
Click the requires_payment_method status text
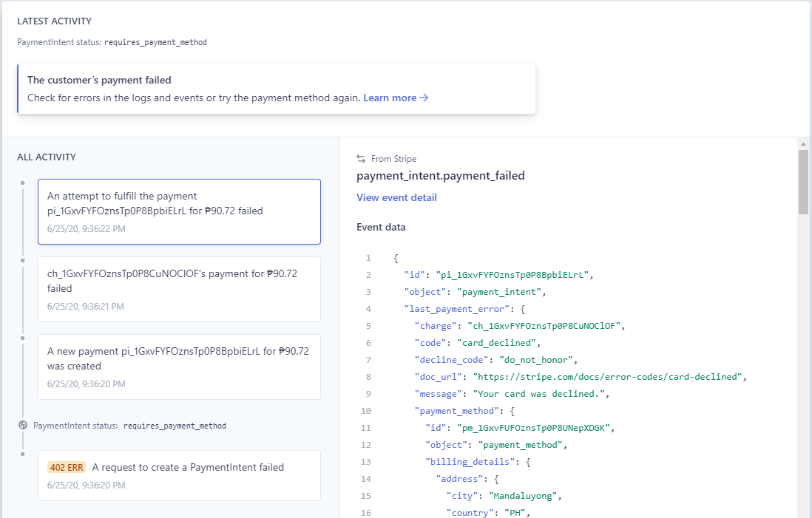[155, 42]
